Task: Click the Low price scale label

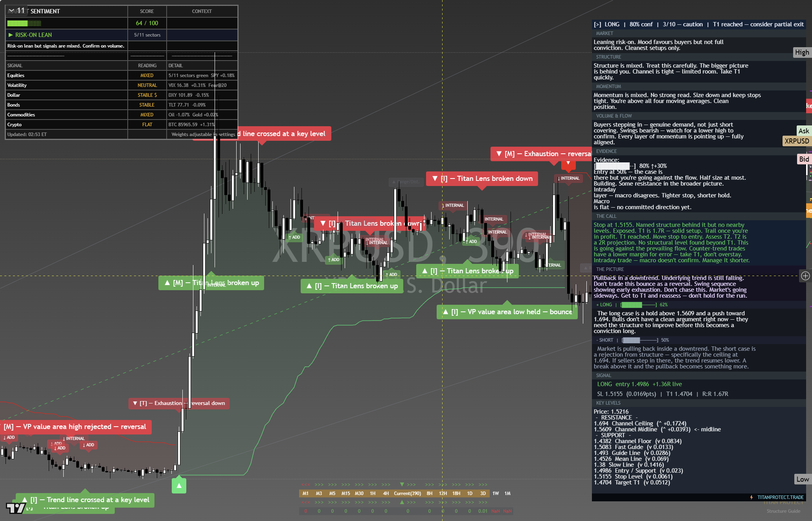Action: [802, 479]
